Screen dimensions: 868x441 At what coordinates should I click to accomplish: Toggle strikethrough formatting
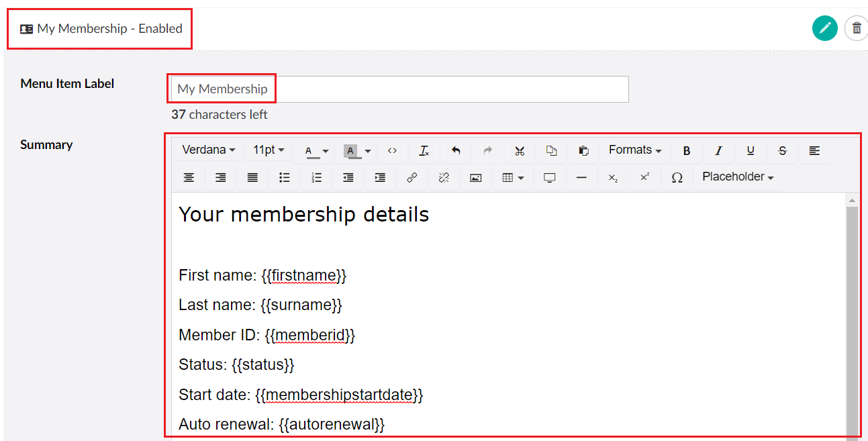[x=782, y=150]
